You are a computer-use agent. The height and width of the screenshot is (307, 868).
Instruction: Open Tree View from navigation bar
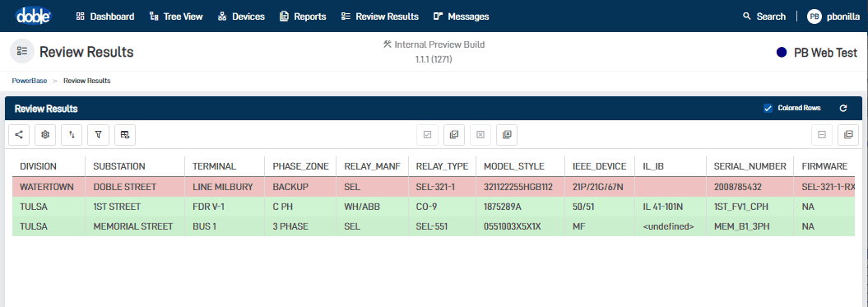pyautogui.click(x=176, y=16)
